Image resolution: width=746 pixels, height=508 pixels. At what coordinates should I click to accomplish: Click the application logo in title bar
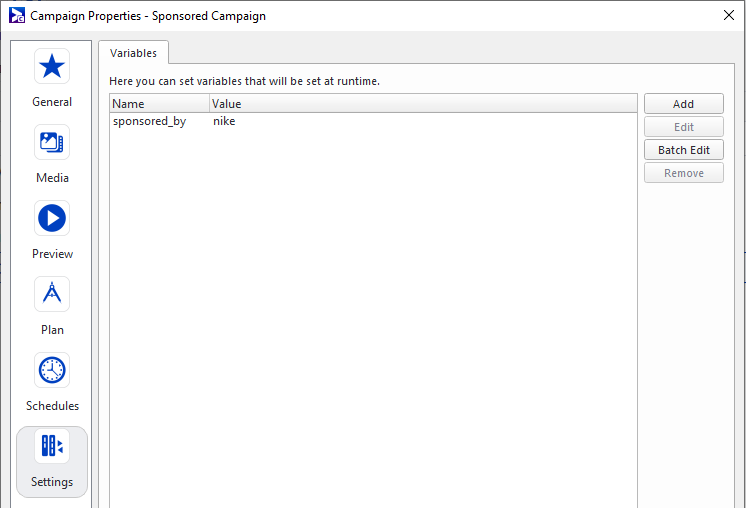pos(17,15)
